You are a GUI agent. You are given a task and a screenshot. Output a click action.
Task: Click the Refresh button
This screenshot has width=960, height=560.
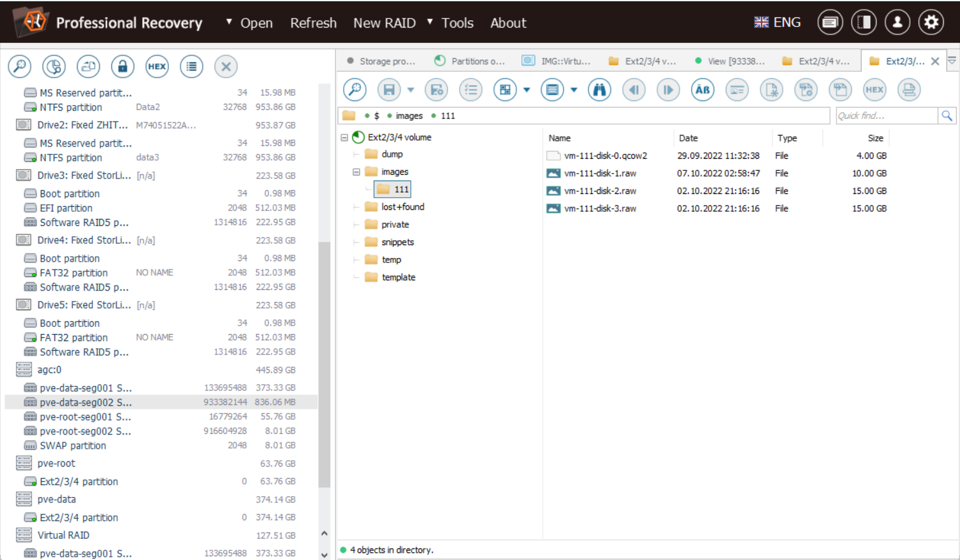[x=314, y=23]
